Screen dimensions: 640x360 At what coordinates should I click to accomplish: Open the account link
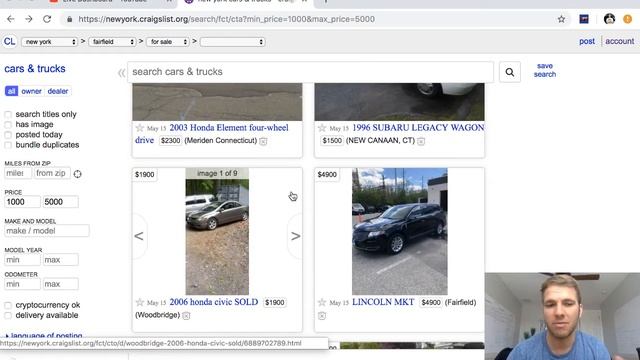[x=620, y=41]
